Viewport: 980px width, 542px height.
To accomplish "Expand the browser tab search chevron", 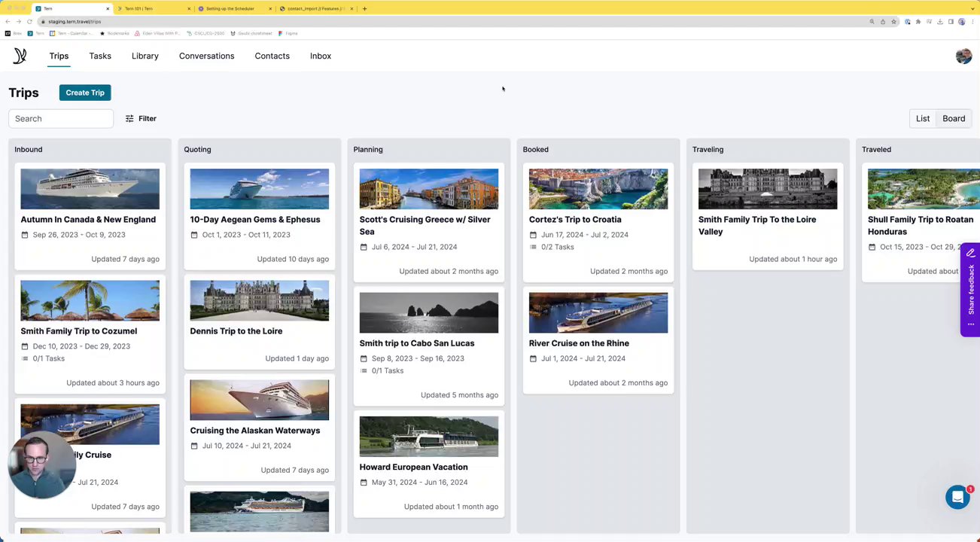I will pyautogui.click(x=971, y=9).
